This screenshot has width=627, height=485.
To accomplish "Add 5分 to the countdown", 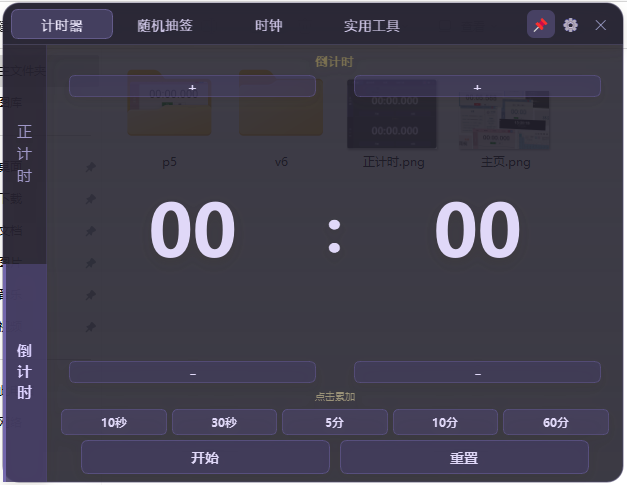I will pyautogui.click(x=335, y=422).
